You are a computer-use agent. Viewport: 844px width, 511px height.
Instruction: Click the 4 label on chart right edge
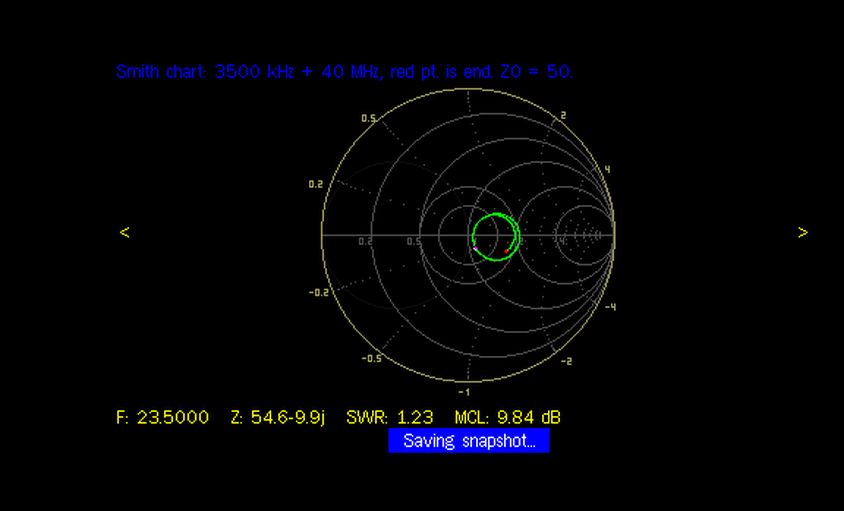tap(607, 170)
